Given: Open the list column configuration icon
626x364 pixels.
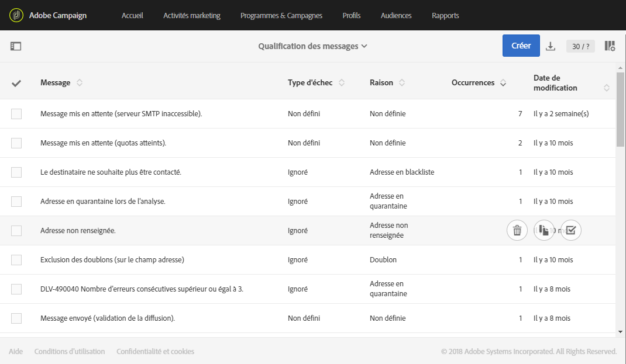Looking at the screenshot, I should click(610, 46).
